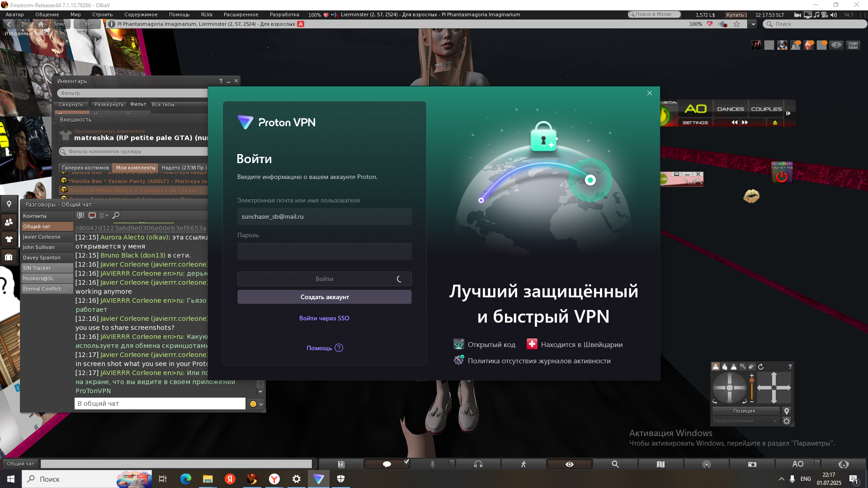Click the Создать аккаунт button
The image size is (868, 488).
pos(324,297)
